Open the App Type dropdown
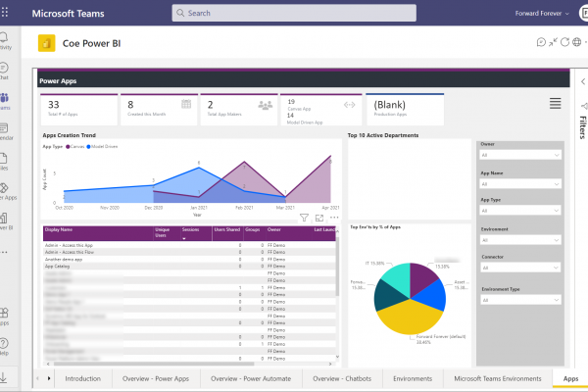The width and height of the screenshot is (588, 392). click(x=519, y=209)
